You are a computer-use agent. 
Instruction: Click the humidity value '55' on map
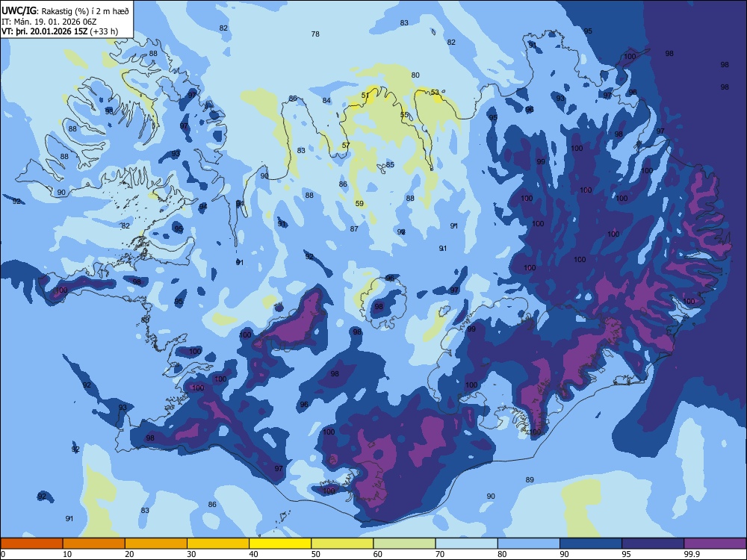coord(404,115)
